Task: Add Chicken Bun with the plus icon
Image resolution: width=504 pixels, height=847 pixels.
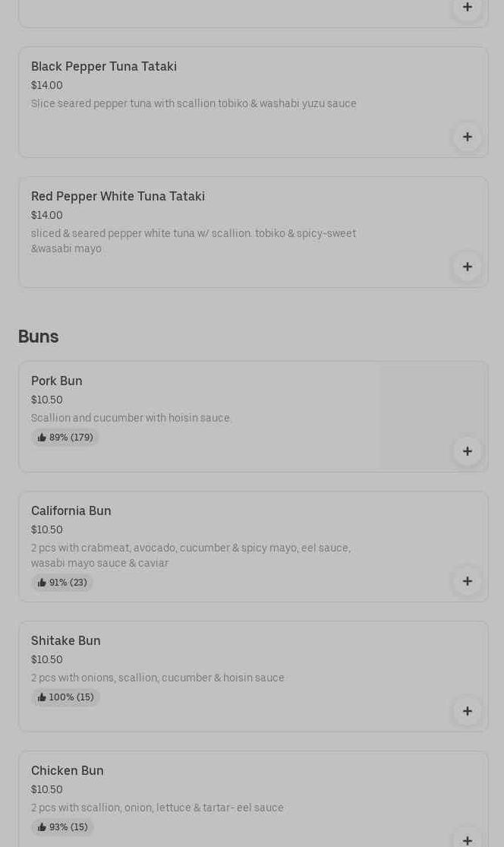Action: click(467, 839)
